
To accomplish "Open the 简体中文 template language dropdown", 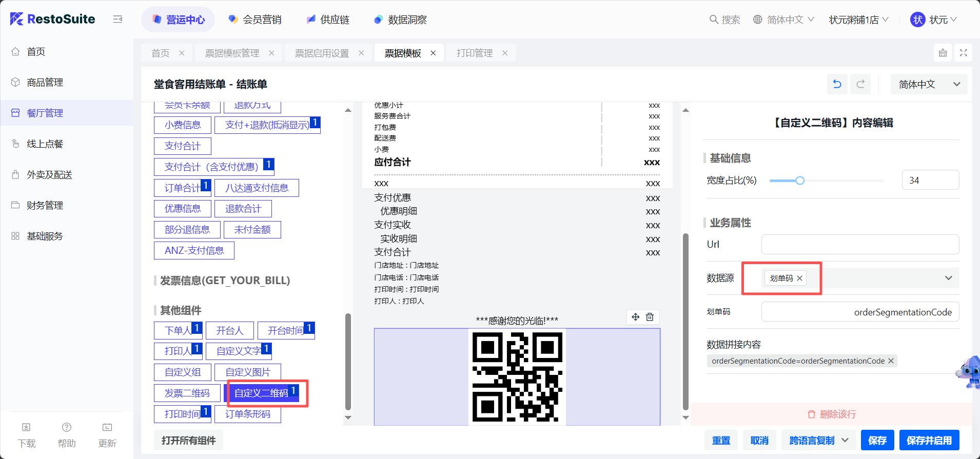I will pos(929,84).
